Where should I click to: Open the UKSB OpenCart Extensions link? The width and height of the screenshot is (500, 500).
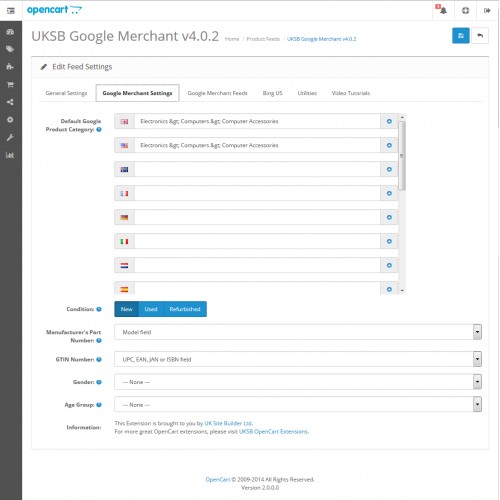(274, 432)
